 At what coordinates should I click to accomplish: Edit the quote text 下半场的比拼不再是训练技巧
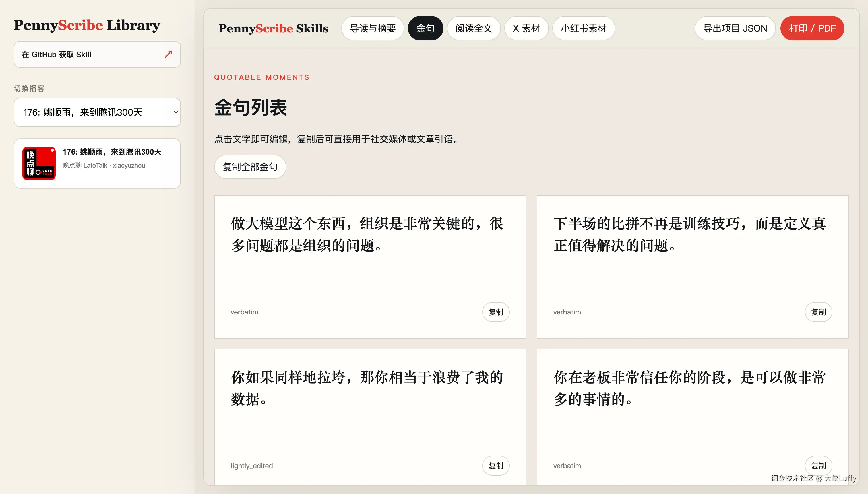point(690,234)
